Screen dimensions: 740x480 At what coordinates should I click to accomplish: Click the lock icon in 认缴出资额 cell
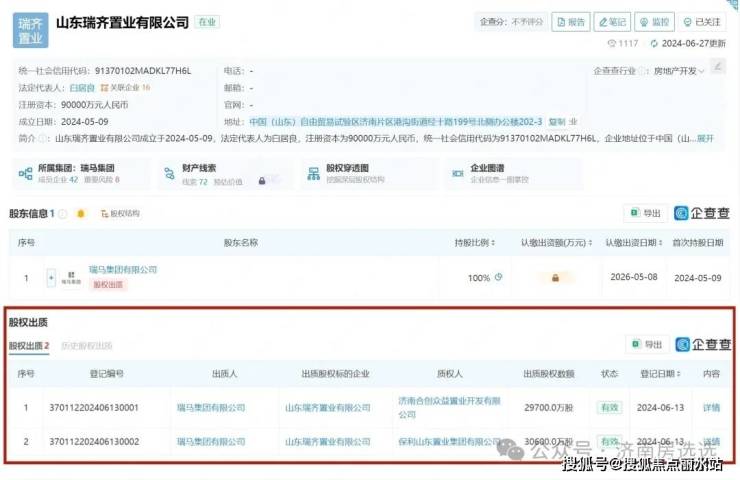[x=555, y=278]
